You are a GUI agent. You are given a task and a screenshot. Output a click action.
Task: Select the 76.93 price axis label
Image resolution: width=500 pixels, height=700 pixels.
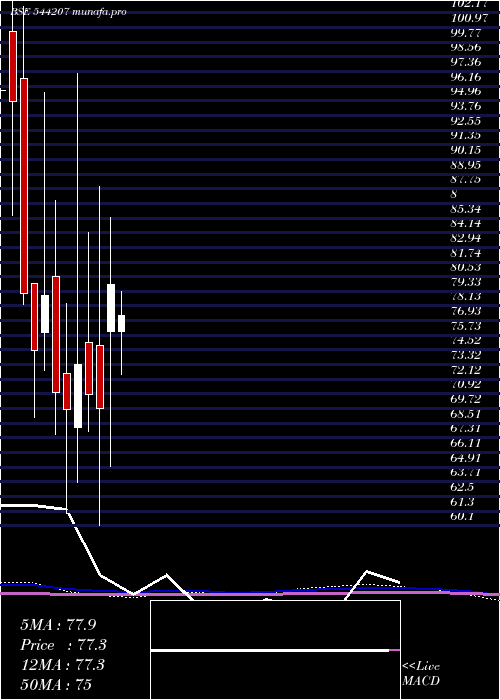(x=466, y=311)
